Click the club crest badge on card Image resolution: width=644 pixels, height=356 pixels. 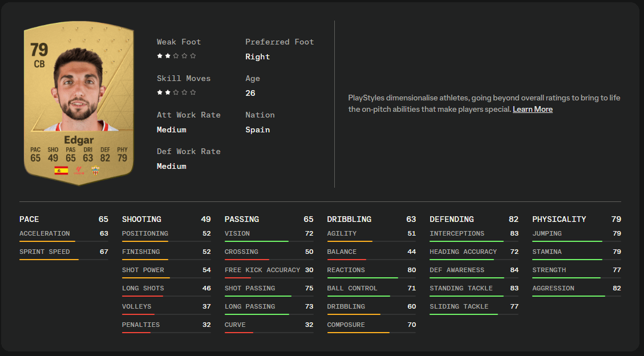point(95,171)
